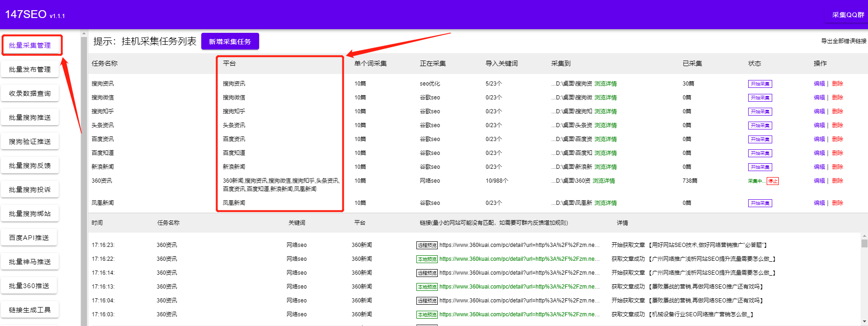
Task: Delete the 头条资讯 task
Action: (x=837, y=125)
